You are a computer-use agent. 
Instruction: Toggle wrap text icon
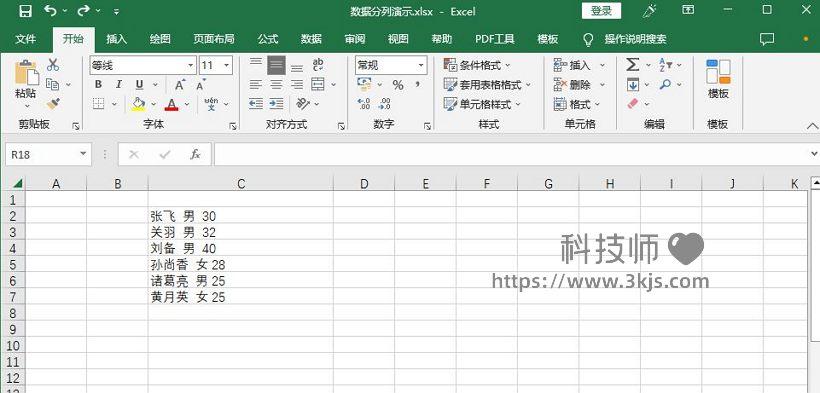point(318,65)
